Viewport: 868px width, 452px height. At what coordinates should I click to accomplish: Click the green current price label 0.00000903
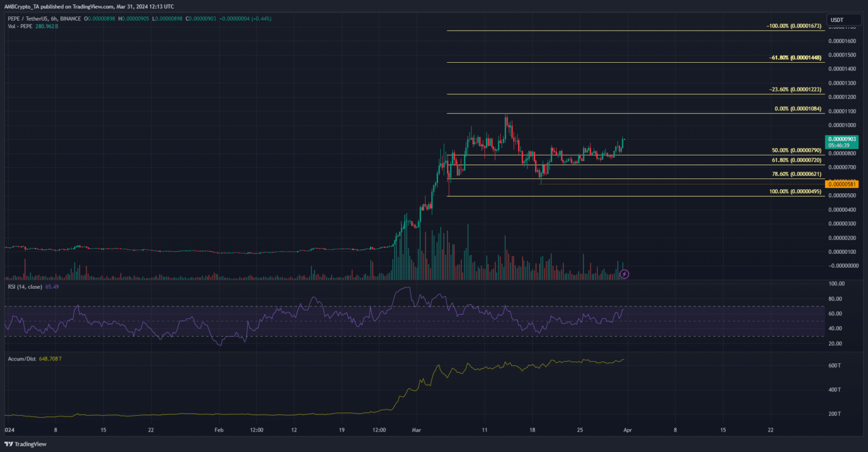click(842, 139)
